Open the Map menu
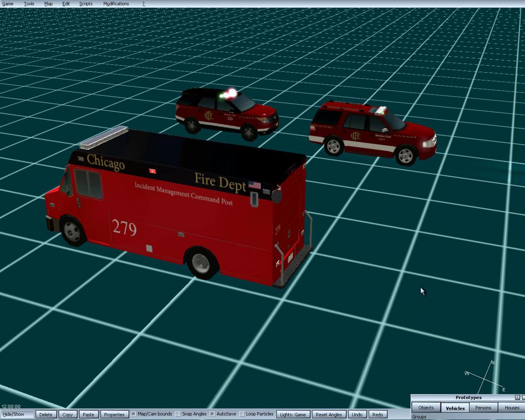 point(49,3)
